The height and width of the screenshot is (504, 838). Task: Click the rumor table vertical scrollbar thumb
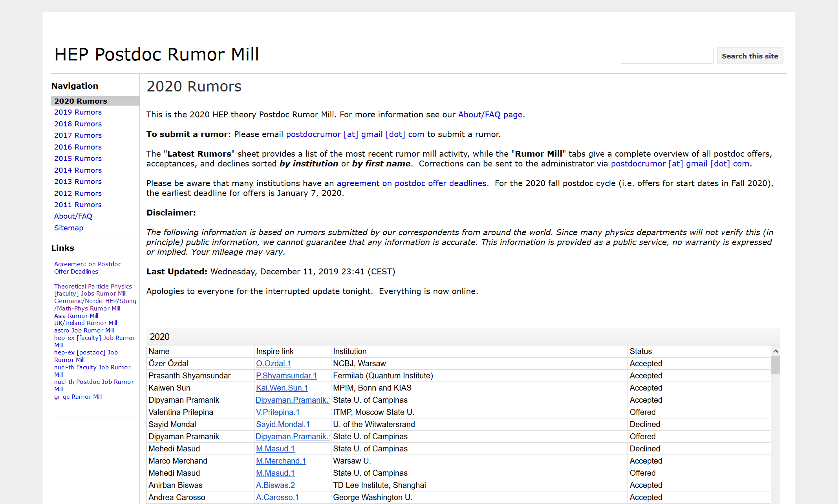click(x=775, y=365)
